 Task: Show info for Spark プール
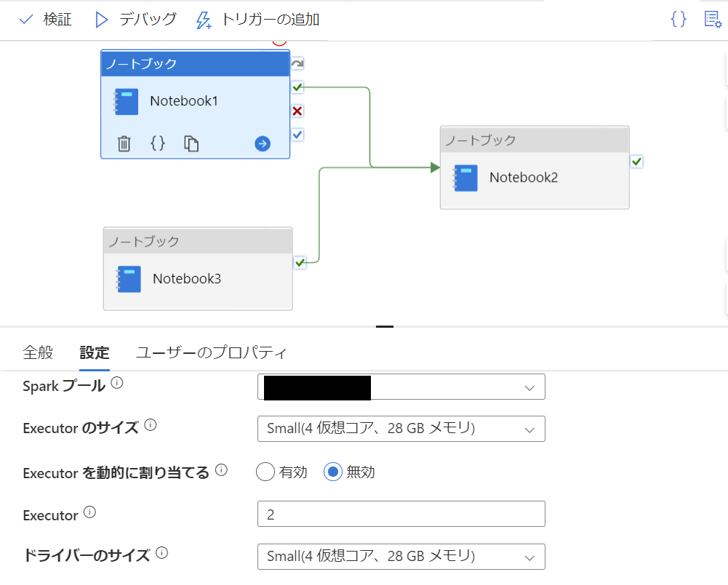coord(117,383)
